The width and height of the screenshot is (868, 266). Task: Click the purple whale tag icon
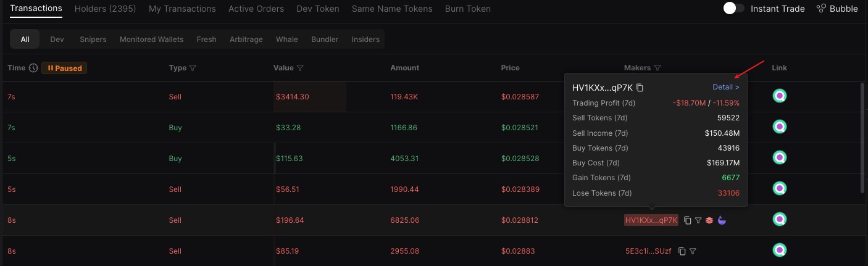722,220
